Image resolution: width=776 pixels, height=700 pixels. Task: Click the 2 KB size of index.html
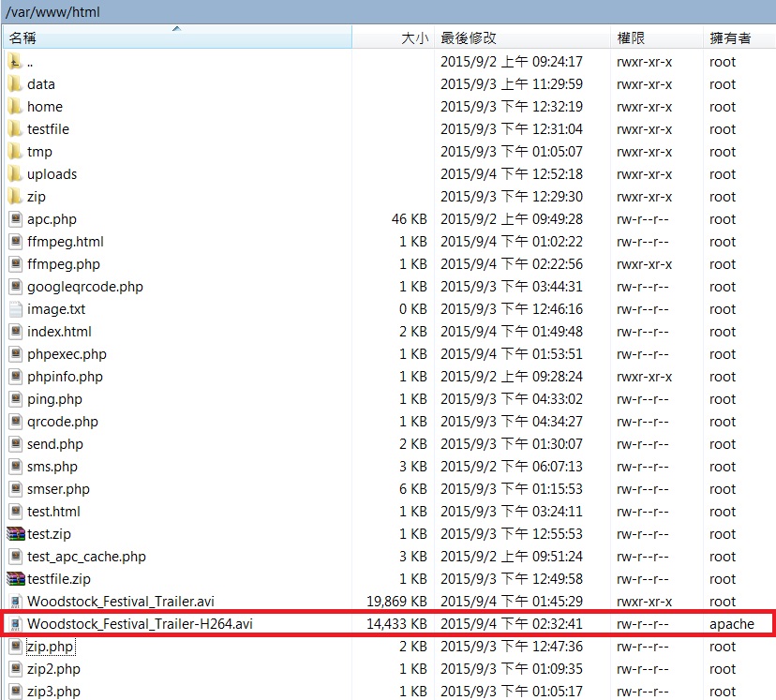(x=412, y=332)
